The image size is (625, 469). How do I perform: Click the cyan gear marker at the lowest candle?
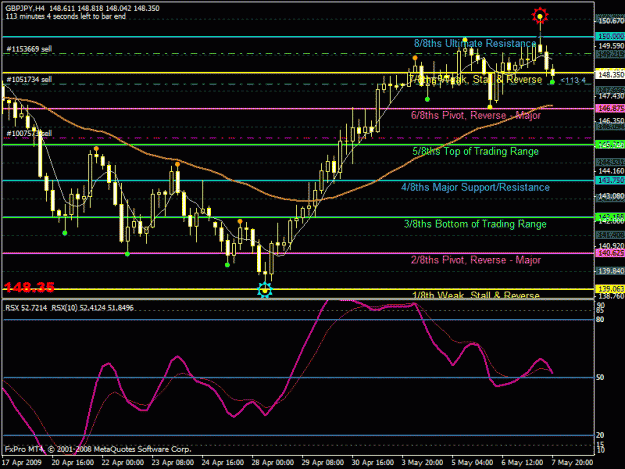pyautogui.click(x=265, y=290)
